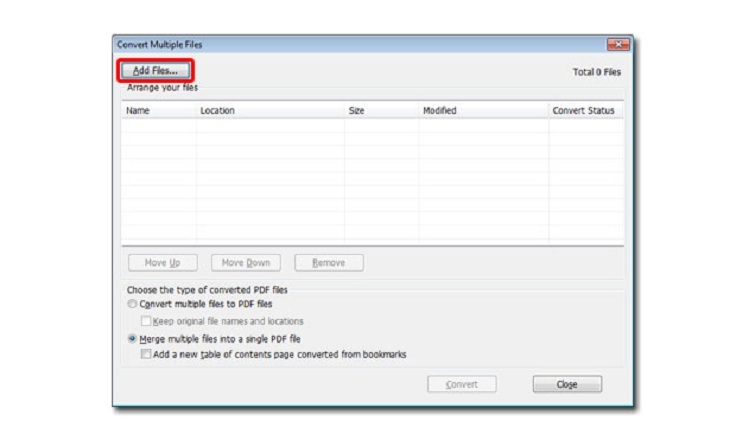The image size is (755, 447).
Task: Close the dialog with the red X button
Action: pyautogui.click(x=617, y=45)
